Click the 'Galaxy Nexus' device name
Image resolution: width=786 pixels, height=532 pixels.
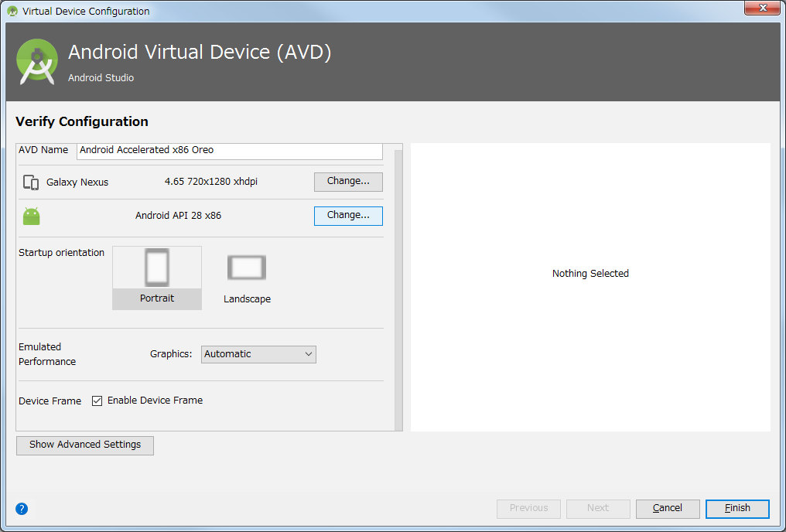(77, 182)
